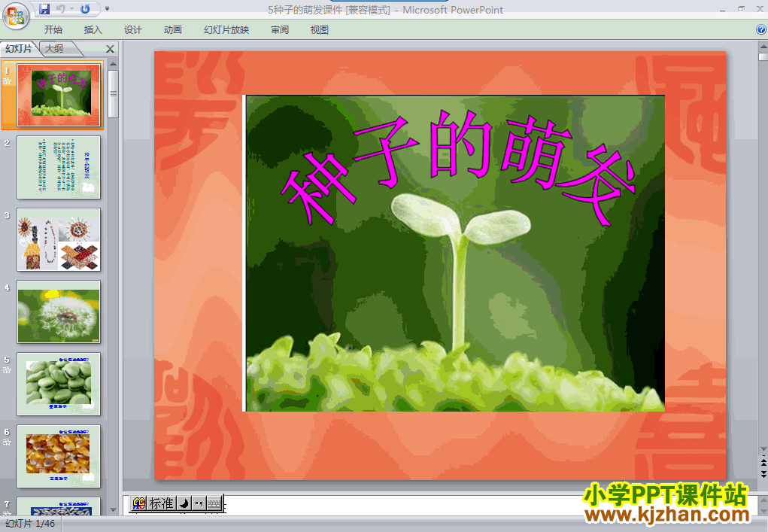The height and width of the screenshot is (532, 768).
Task: Open the round Office button menu
Action: [16, 16]
